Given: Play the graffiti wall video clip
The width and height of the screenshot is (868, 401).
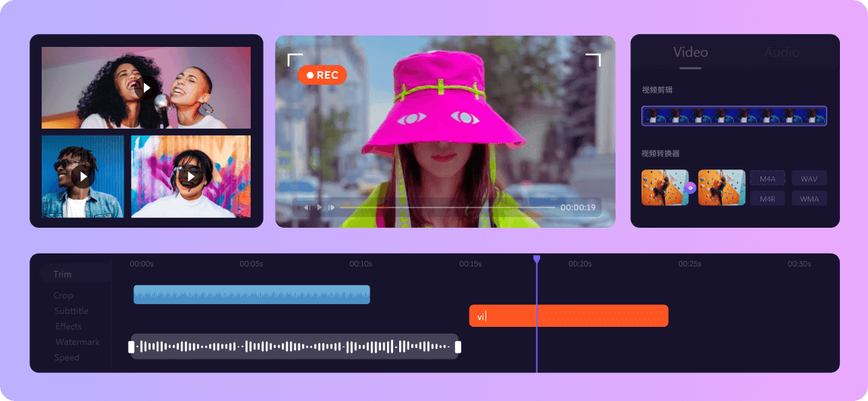Looking at the screenshot, I should 191,176.
